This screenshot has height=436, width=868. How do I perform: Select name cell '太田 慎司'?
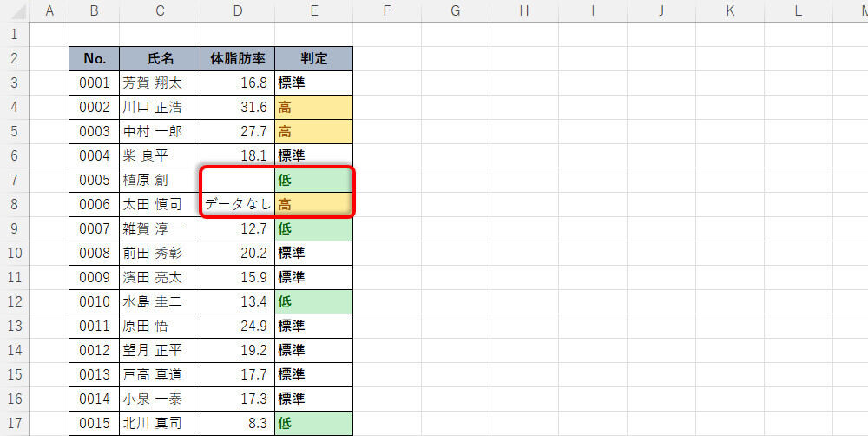pyautogui.click(x=160, y=204)
